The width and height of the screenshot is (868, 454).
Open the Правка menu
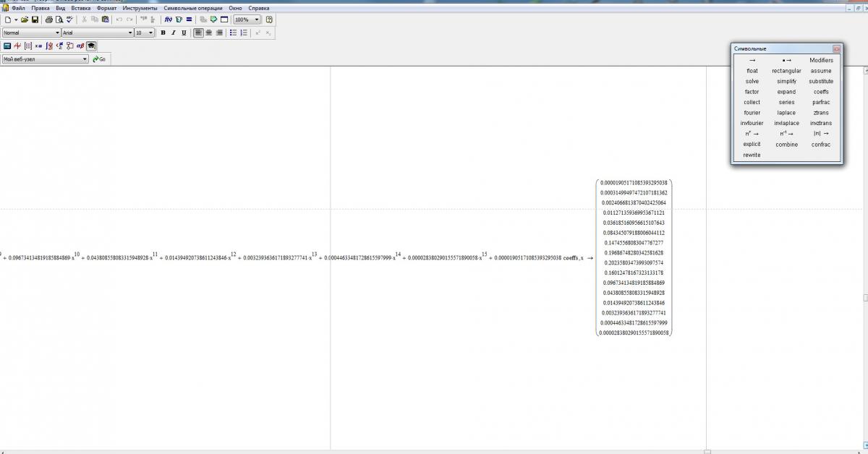(41, 8)
